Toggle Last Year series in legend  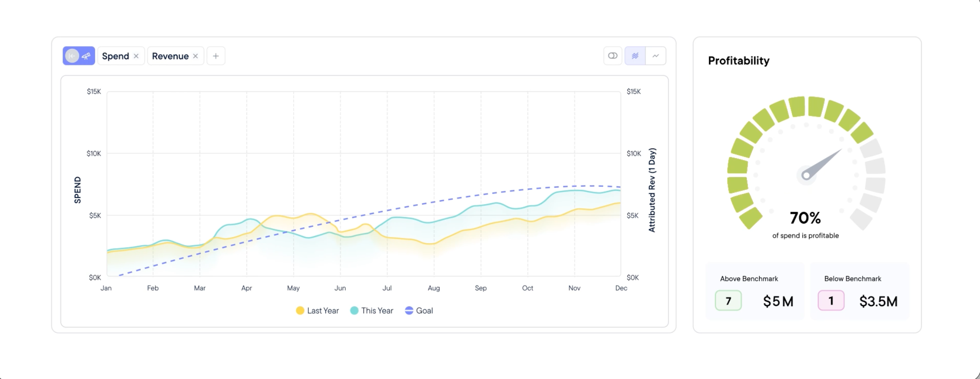pos(318,311)
